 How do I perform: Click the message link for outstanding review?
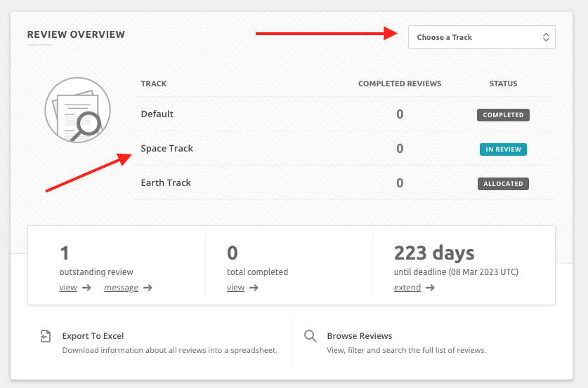pyautogui.click(x=121, y=288)
